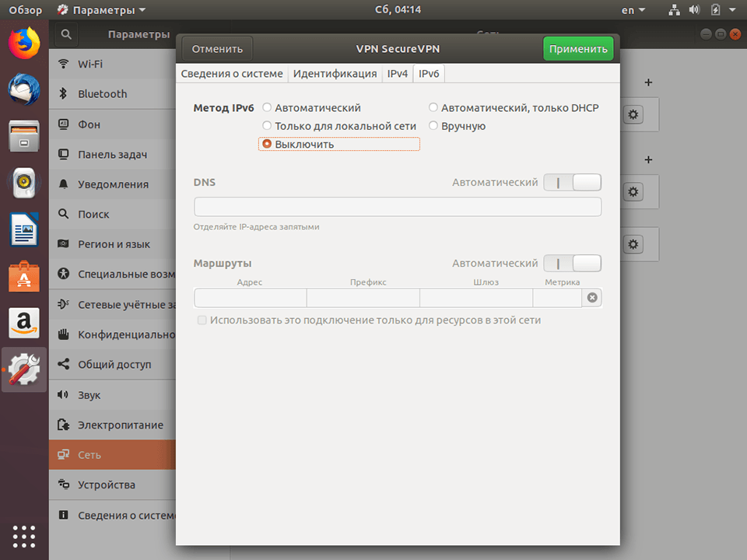
Task: Switch to the IPv4 tab
Action: point(397,73)
